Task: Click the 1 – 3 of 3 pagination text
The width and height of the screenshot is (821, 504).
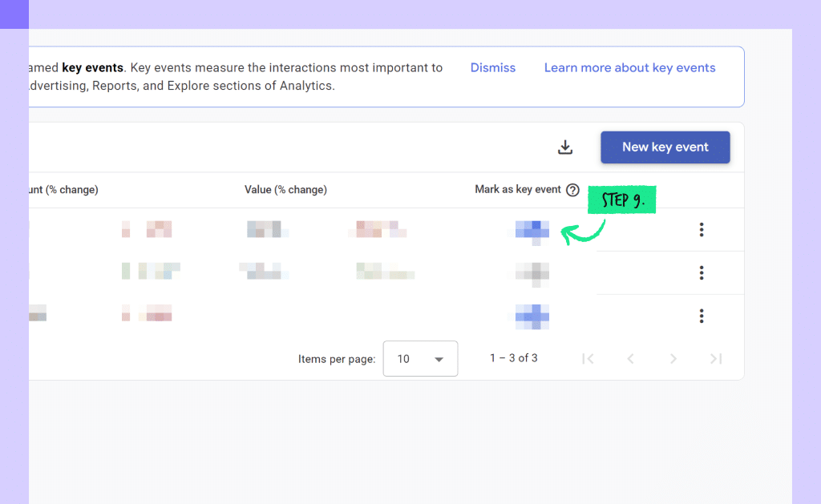Action: click(514, 358)
